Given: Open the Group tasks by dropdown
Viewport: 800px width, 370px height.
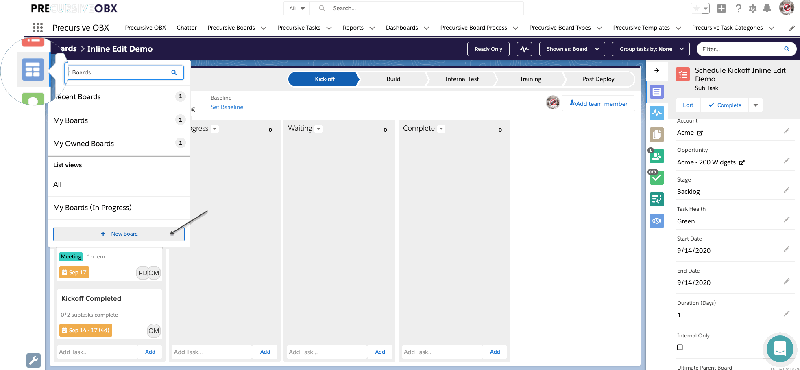Looking at the screenshot, I should (652, 49).
